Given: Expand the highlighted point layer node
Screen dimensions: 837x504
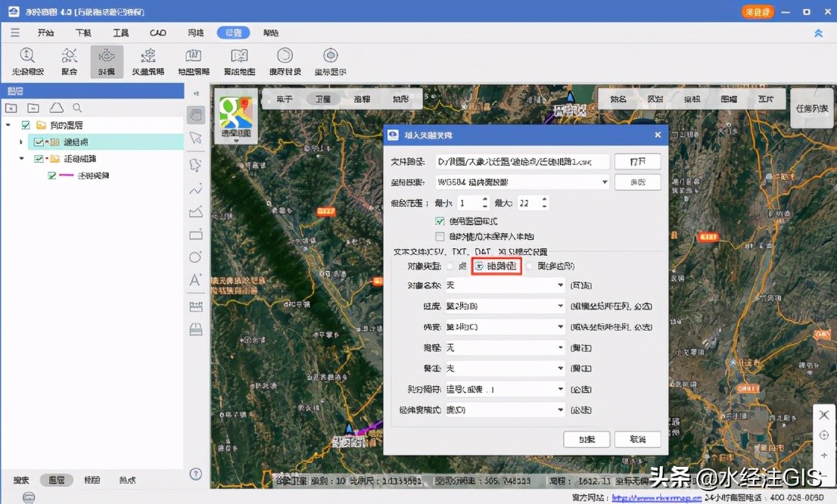Looking at the screenshot, I should pyautogui.click(x=21, y=142).
